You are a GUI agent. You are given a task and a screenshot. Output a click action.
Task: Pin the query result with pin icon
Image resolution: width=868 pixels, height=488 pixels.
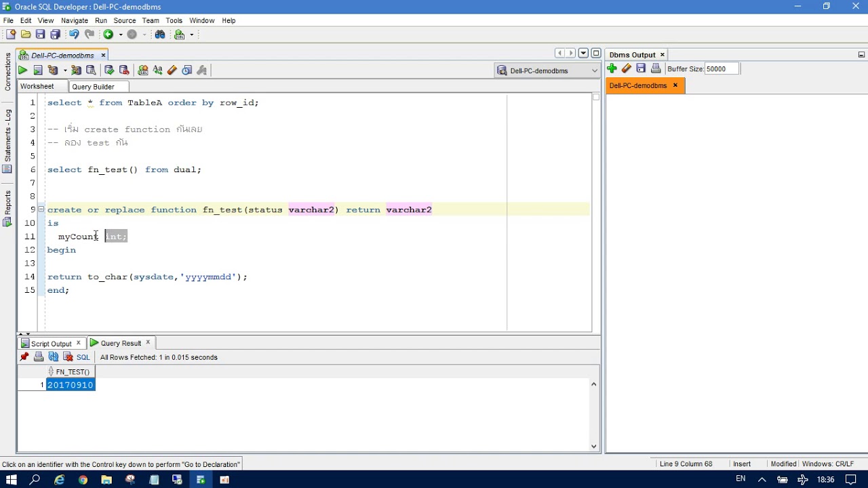24,357
